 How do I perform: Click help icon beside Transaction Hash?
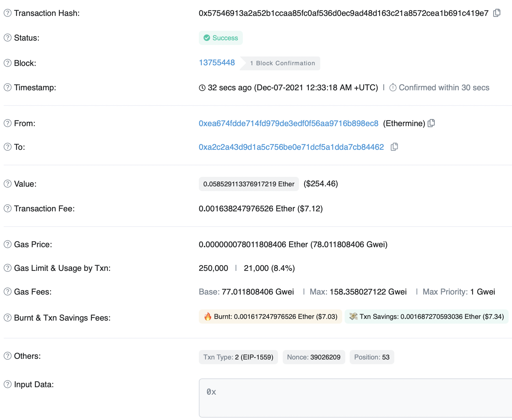[x=7, y=13]
